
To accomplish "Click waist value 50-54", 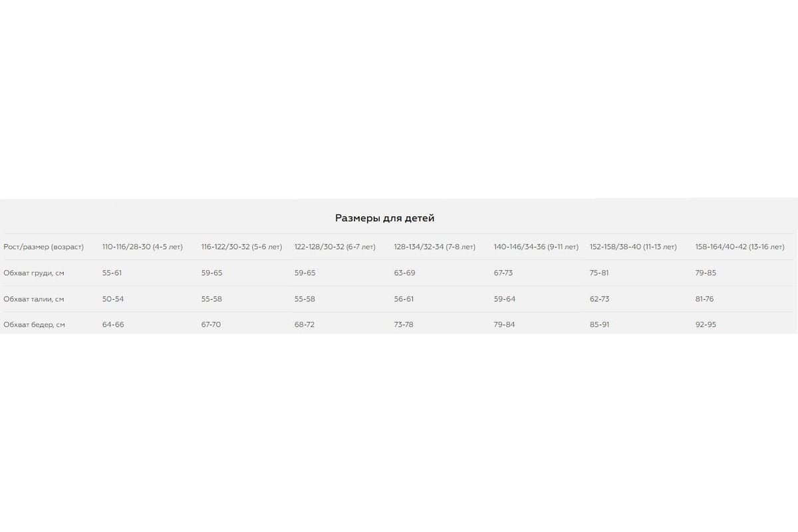I will [113, 299].
